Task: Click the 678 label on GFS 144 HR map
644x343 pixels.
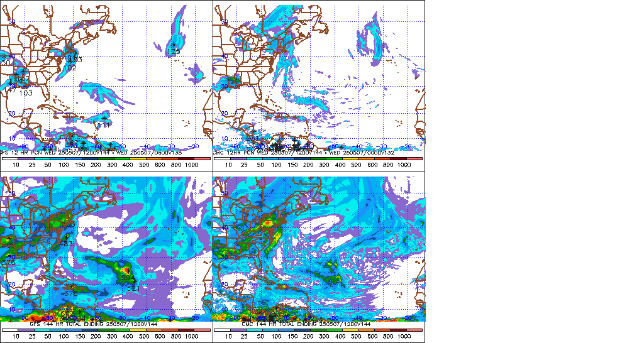Action: [x=71, y=294]
